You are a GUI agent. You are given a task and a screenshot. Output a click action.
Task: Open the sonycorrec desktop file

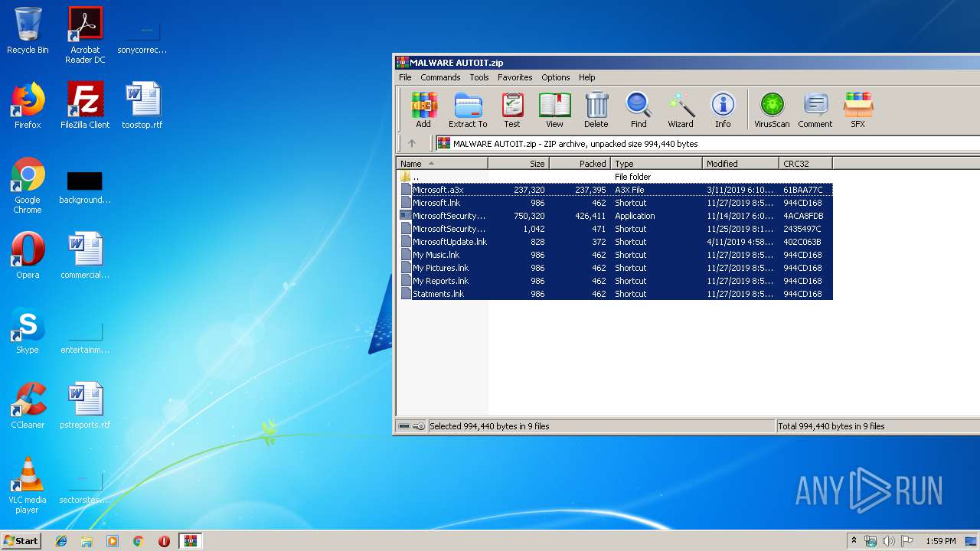pos(142,35)
